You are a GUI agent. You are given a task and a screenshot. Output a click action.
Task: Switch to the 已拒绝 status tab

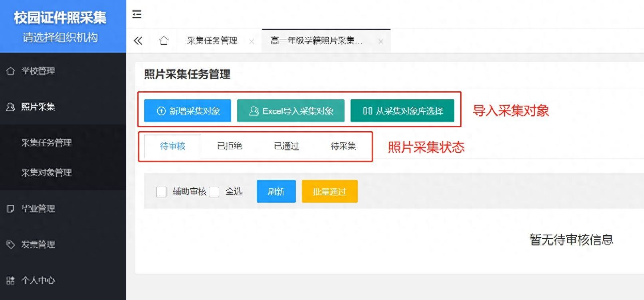coord(230,146)
